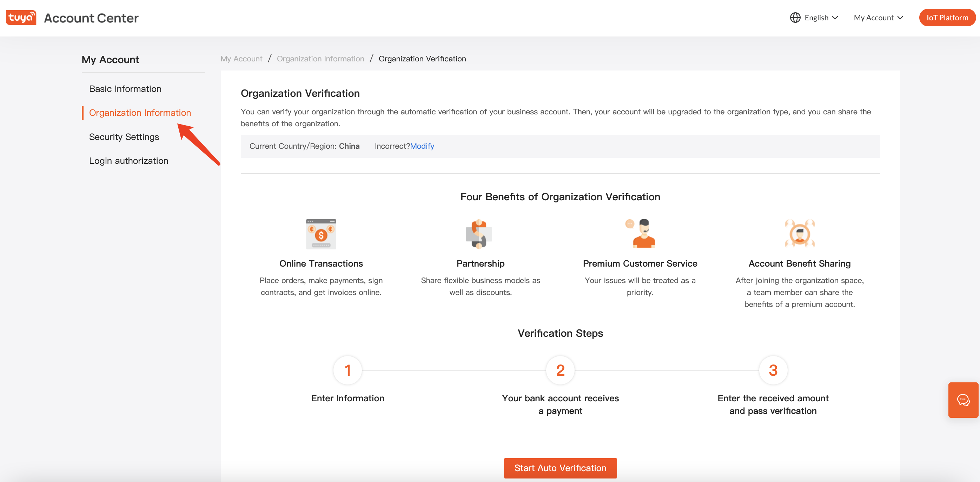Select Organization Information menu item
980x482 pixels.
[140, 112]
